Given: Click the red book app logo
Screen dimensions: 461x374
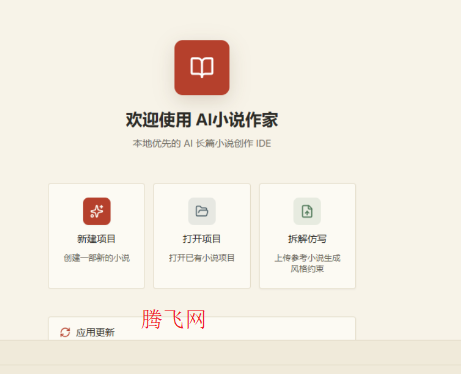Looking at the screenshot, I should pos(202,68).
